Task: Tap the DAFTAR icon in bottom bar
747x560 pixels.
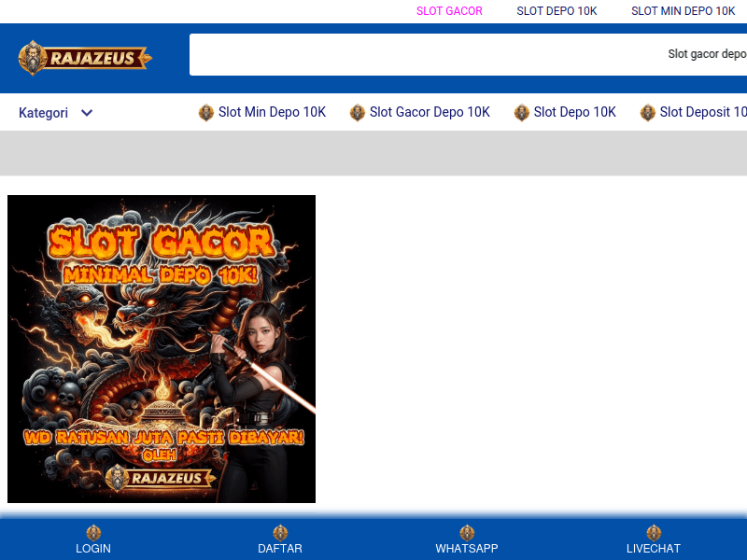Action: click(x=280, y=533)
